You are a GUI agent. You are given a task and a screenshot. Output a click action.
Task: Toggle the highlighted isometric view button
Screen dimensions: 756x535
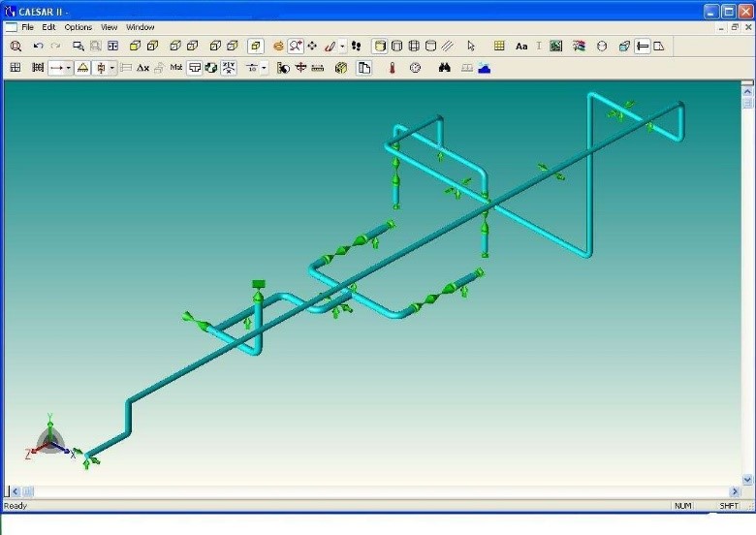click(x=256, y=46)
